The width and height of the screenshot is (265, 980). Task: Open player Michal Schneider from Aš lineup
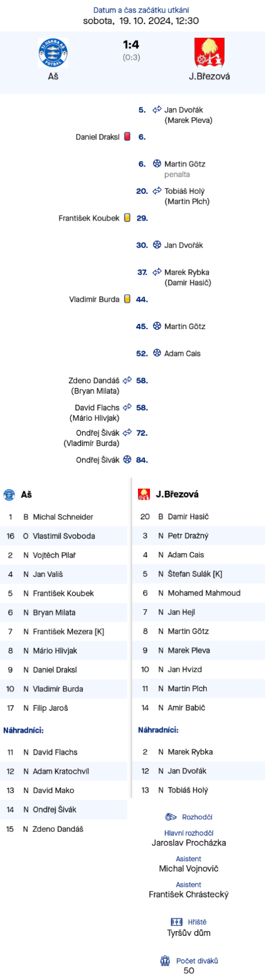click(x=63, y=517)
